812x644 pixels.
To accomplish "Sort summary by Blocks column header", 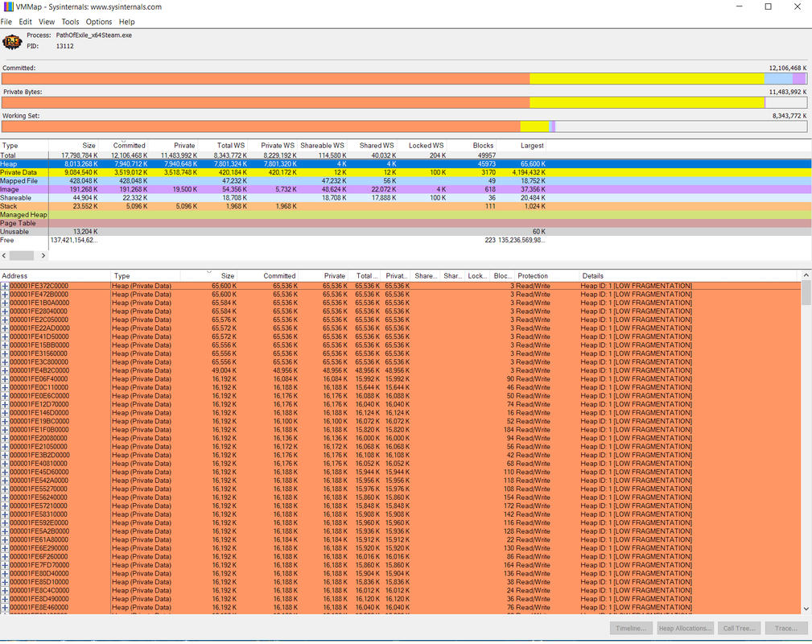I will tap(472, 146).
